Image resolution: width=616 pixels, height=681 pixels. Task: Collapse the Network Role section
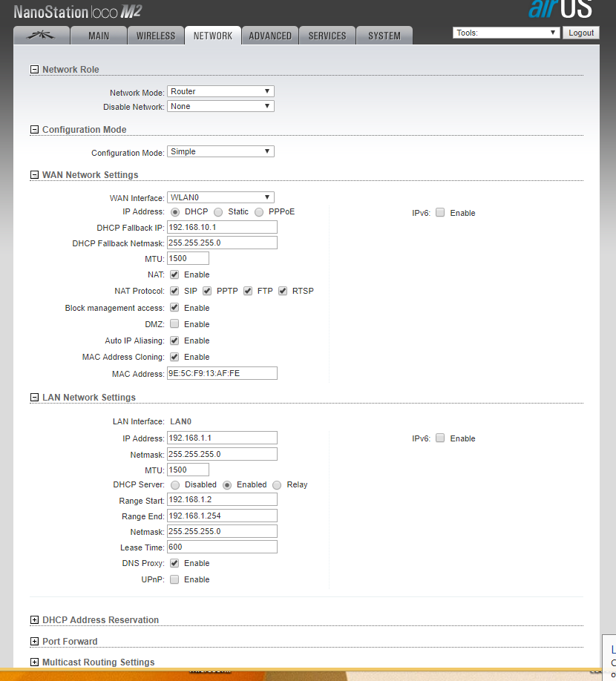point(34,70)
